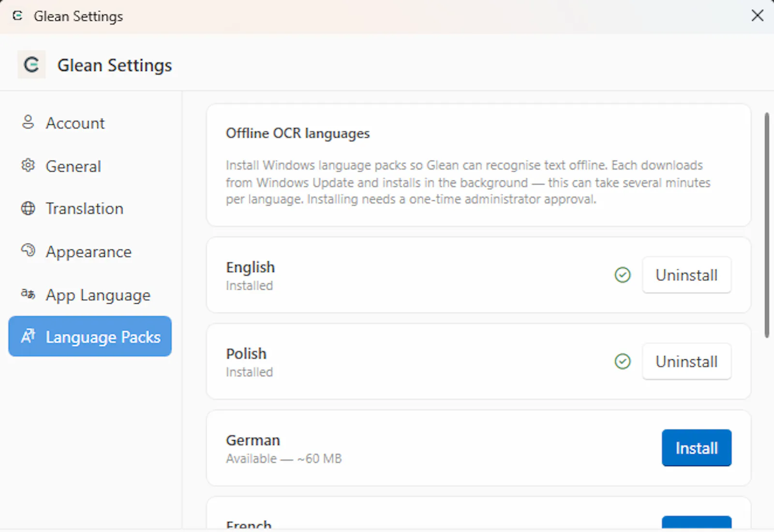Click the Installed status under English

click(x=249, y=285)
